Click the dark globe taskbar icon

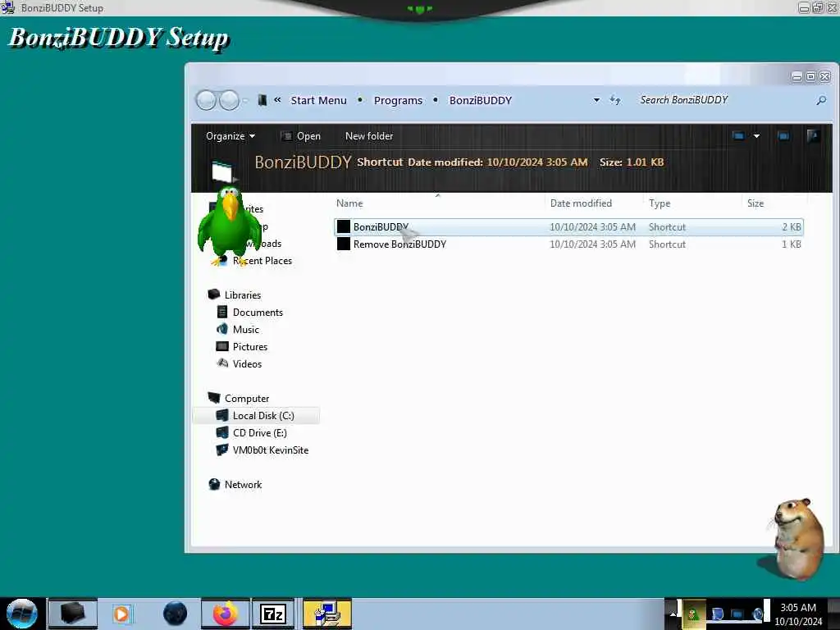click(176, 614)
